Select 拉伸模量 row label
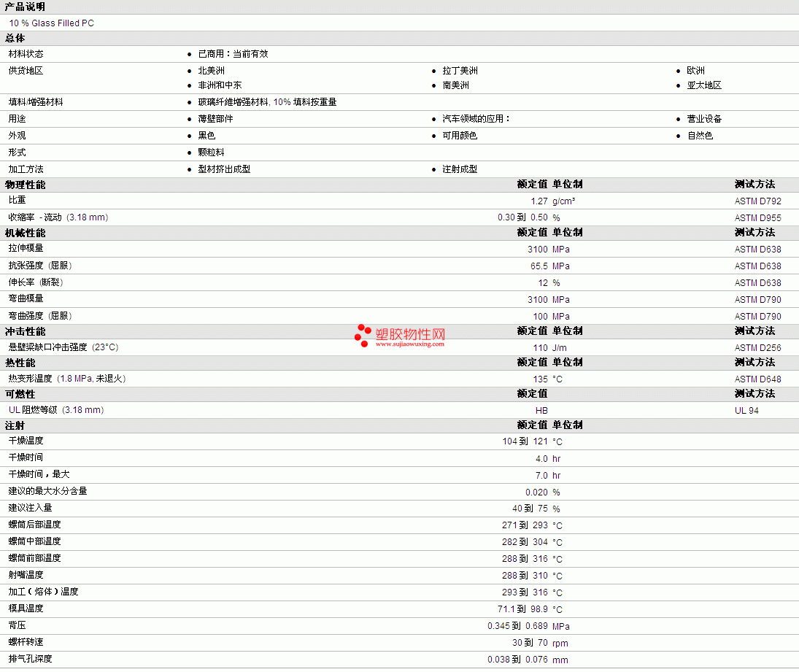799x672 pixels. coord(26,248)
